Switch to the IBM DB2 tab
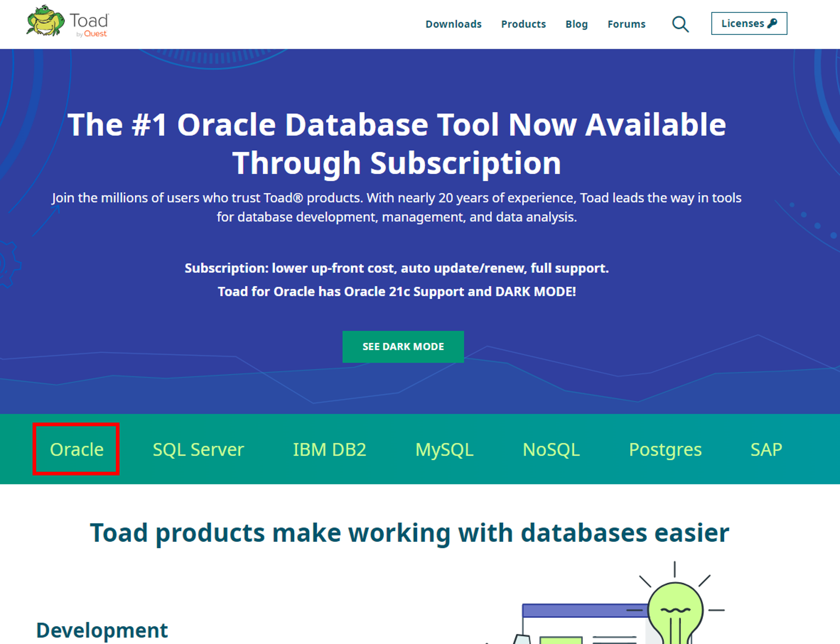Viewport: 840px width, 644px height. pyautogui.click(x=329, y=449)
